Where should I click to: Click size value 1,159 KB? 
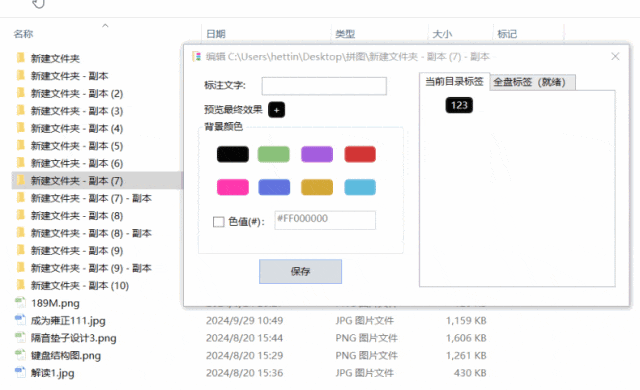[x=466, y=320]
